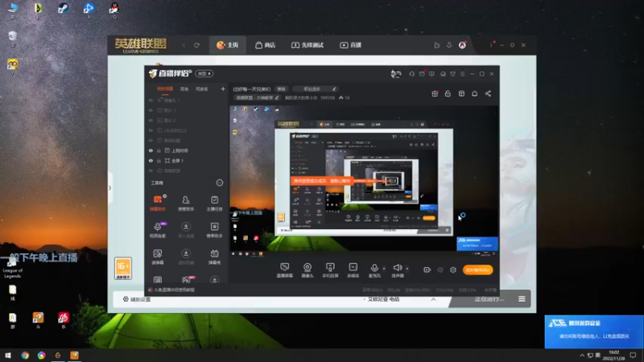The width and height of the screenshot is (644, 362).
Task: Click the skin shirt icon in title bar
Action: click(x=452, y=74)
